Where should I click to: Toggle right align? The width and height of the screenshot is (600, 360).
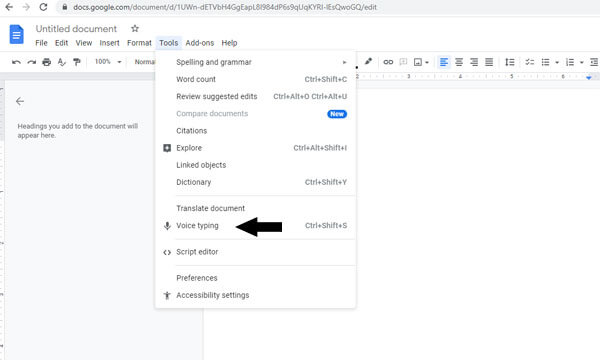pyautogui.click(x=474, y=62)
